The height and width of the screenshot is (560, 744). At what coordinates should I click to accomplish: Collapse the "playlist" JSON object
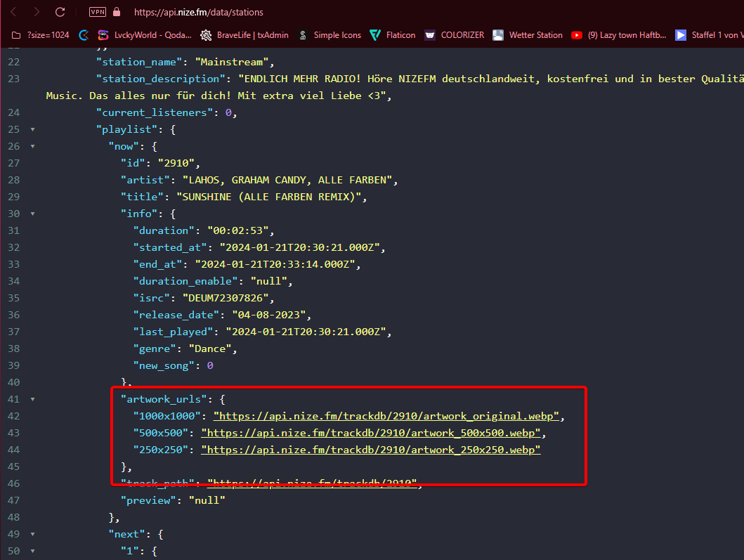click(x=32, y=129)
